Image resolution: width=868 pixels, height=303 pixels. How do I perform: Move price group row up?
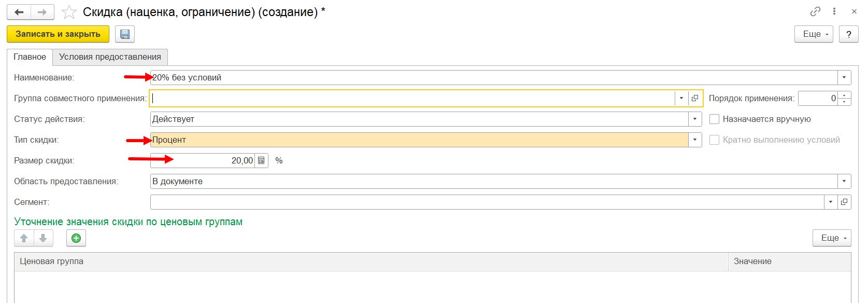(24, 238)
